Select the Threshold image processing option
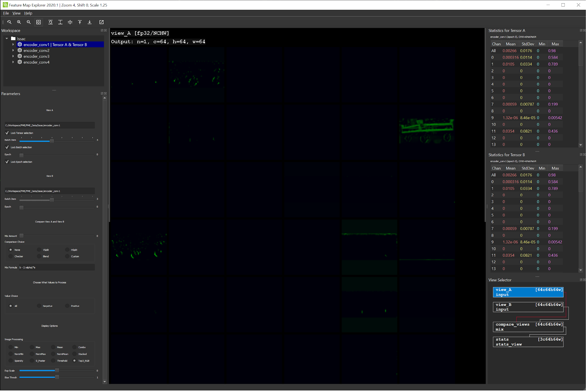Viewport: 586px width, 392px height. (53, 361)
